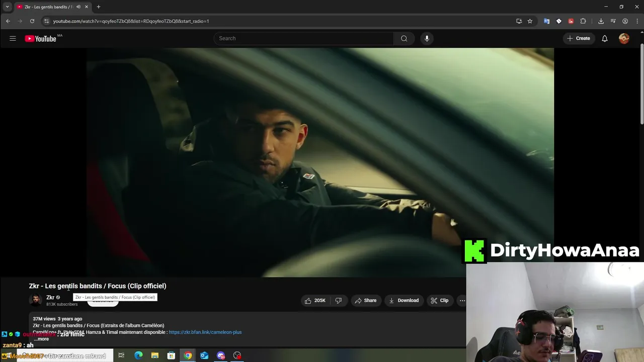Click the install/cast icon in address bar

pos(519,21)
